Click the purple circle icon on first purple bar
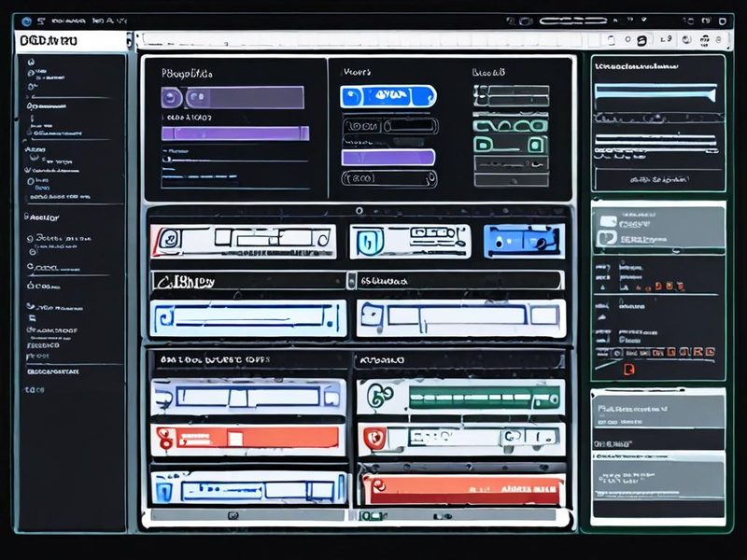747x560 pixels. click(172, 98)
